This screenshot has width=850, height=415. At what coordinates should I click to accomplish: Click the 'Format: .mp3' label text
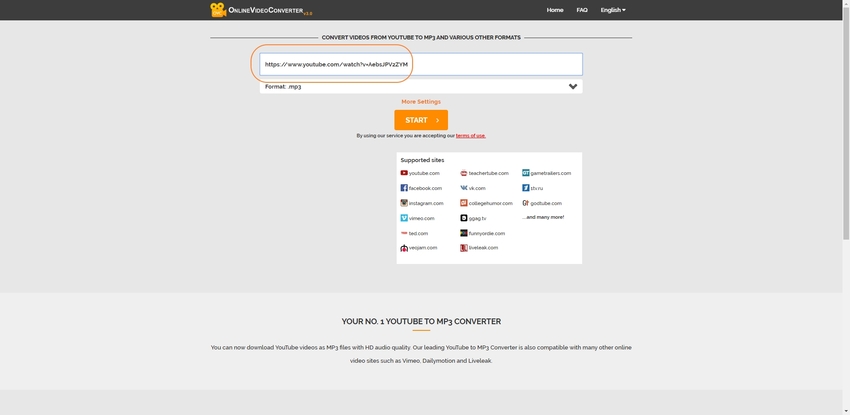pyautogui.click(x=283, y=87)
